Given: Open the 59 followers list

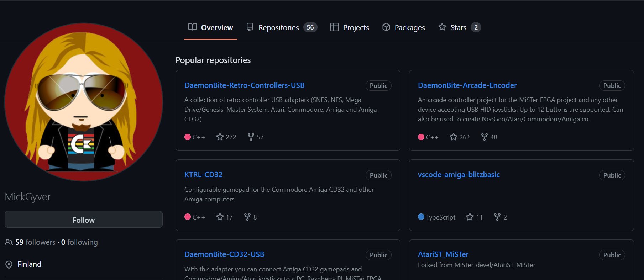Looking at the screenshot, I should click(35, 242).
